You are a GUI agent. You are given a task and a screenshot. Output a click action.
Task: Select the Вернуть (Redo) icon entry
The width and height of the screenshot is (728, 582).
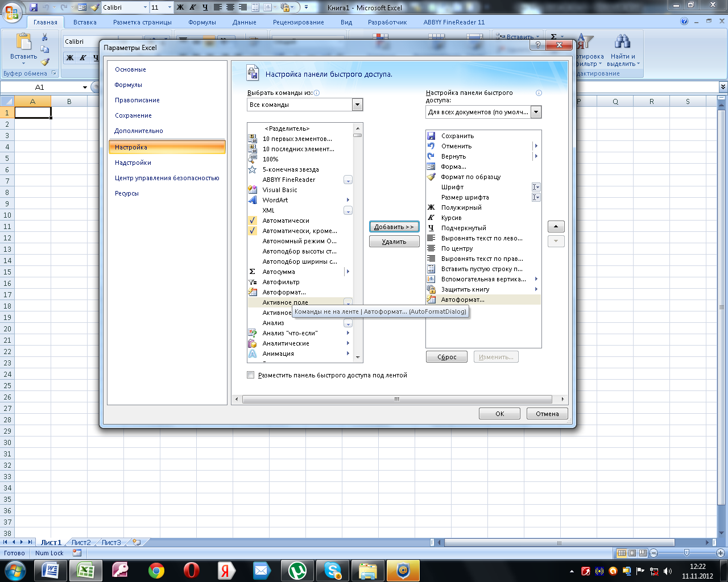[431, 156]
